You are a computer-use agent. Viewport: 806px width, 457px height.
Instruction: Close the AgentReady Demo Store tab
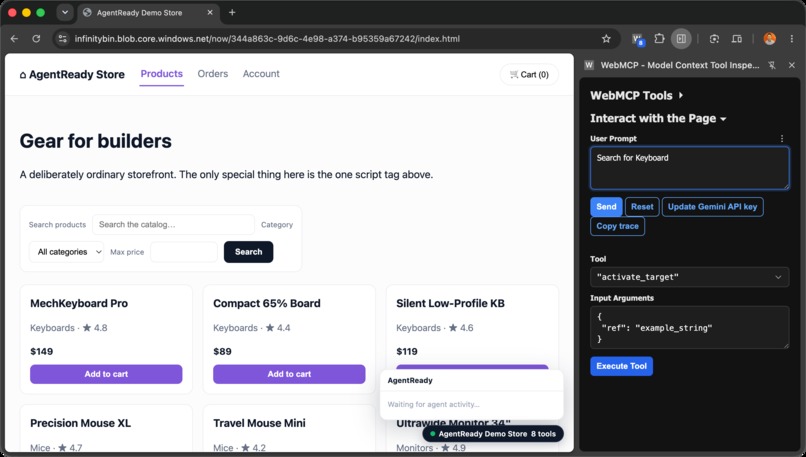(210, 12)
